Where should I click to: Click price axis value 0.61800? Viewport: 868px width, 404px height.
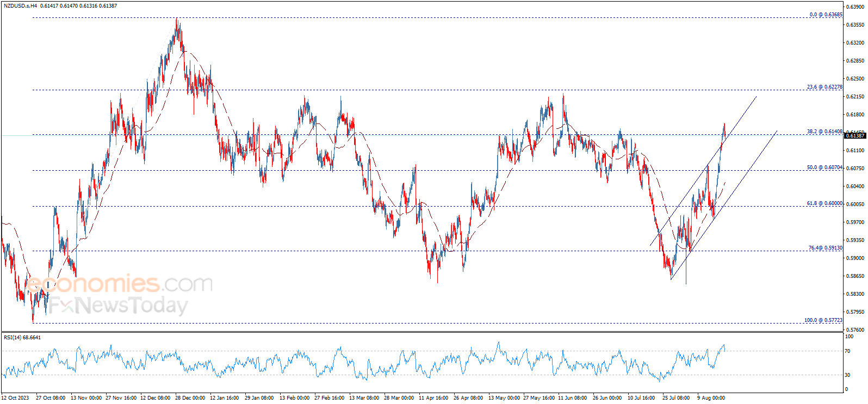click(855, 115)
